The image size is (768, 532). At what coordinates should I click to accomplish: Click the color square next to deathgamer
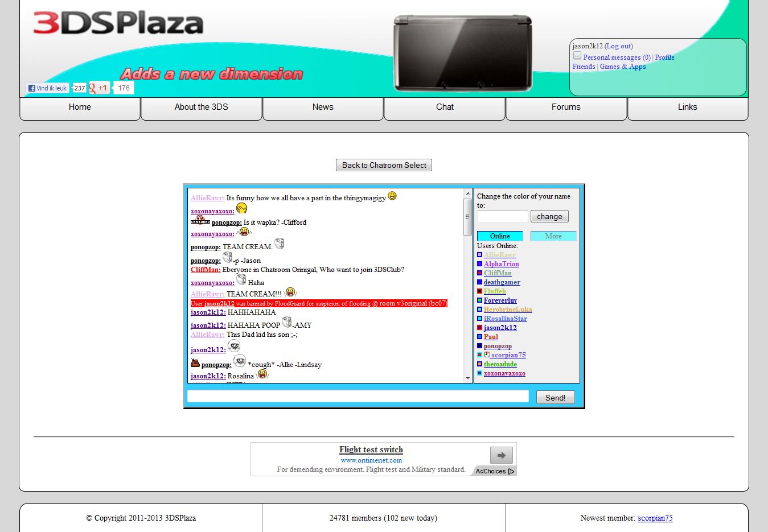[480, 282]
